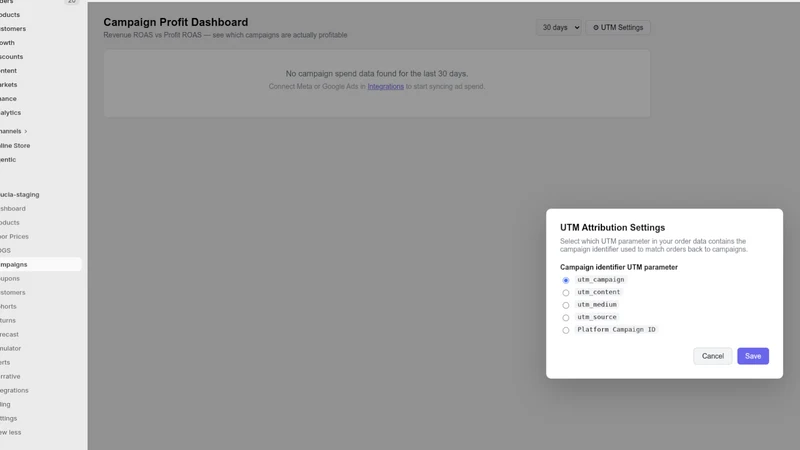The height and width of the screenshot is (450, 800).
Task: Open COGS sidebar item
Action: click(x=5, y=251)
